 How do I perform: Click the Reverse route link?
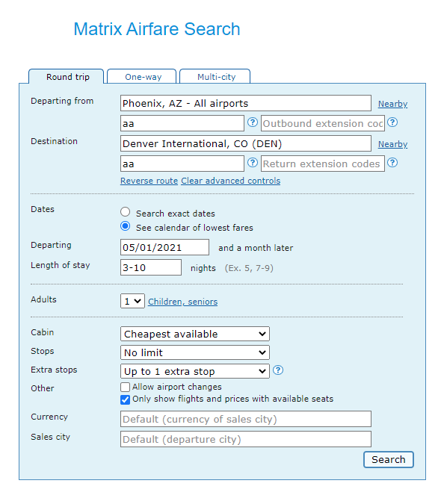pos(149,181)
